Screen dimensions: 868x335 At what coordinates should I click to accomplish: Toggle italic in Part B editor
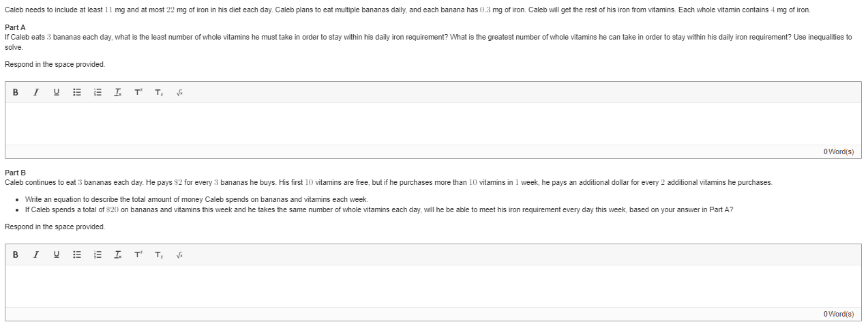click(35, 254)
